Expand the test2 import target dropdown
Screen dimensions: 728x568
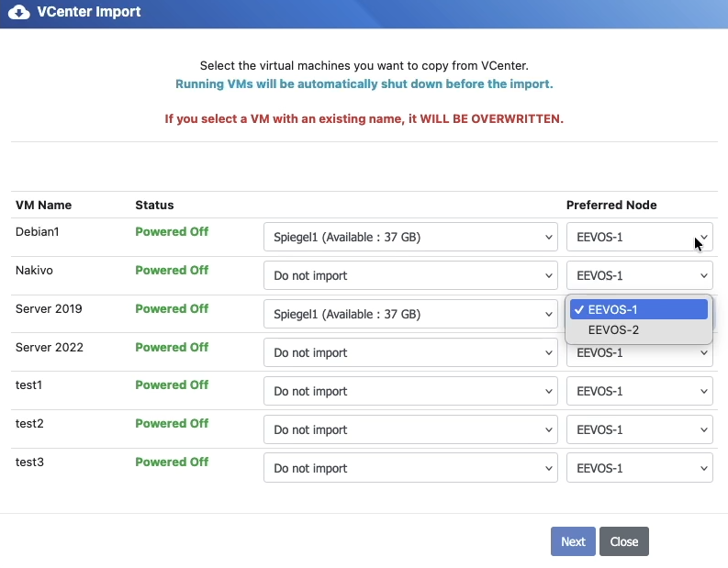click(x=409, y=429)
